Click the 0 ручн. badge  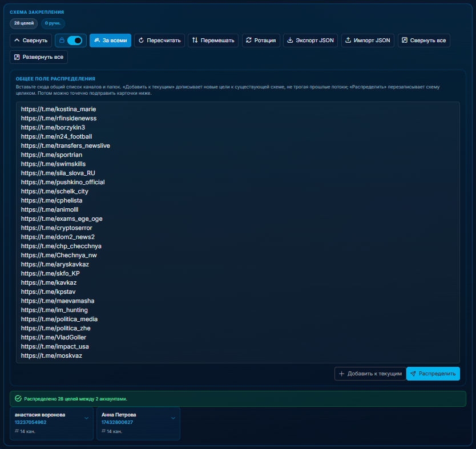(x=53, y=23)
